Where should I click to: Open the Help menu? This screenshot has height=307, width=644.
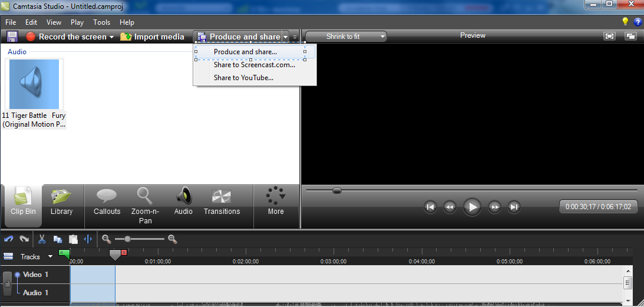coord(127,22)
